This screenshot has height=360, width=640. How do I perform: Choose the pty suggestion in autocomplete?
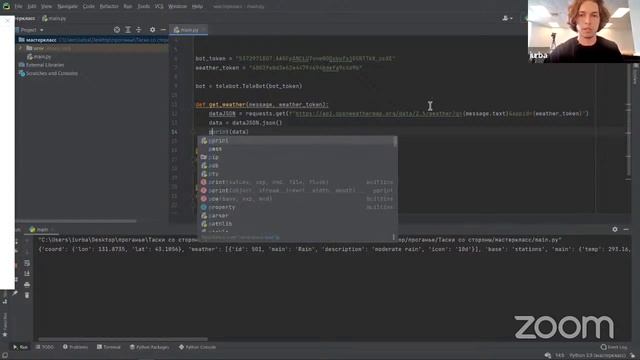pyautogui.click(x=297, y=174)
